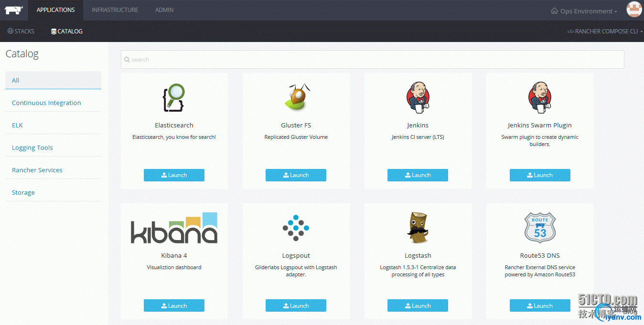644x325 pixels.
Task: Click the Gluster FS card title
Action: coord(296,126)
